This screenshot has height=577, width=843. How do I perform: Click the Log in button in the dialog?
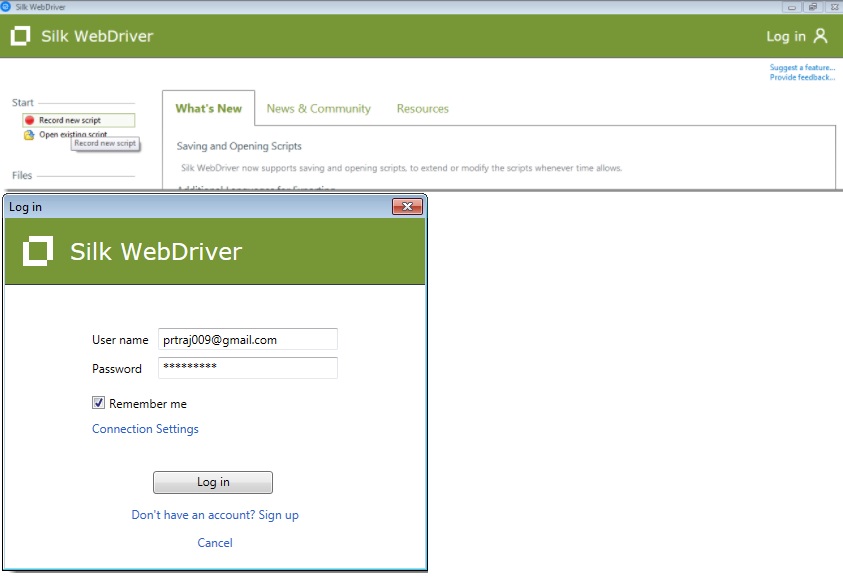tap(213, 482)
